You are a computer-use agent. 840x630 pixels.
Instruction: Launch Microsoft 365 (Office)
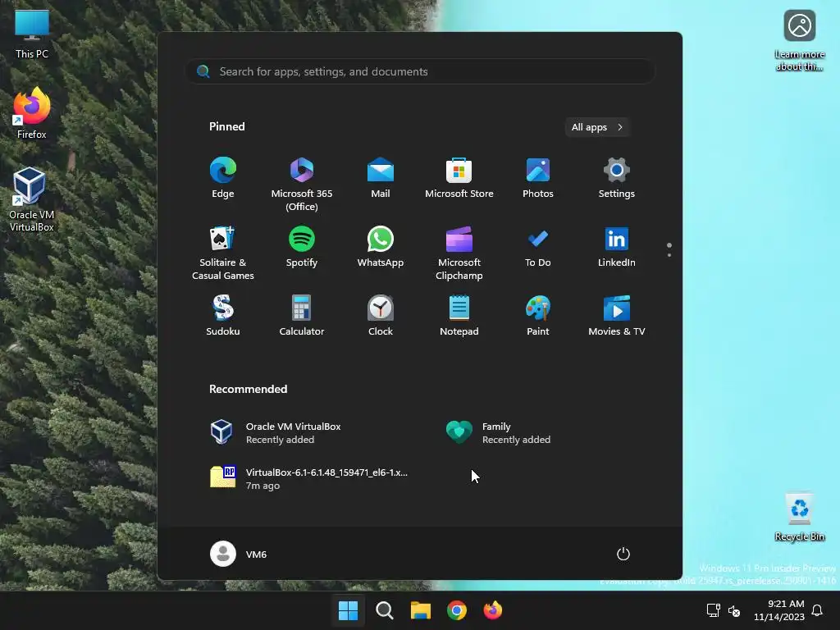tap(302, 184)
